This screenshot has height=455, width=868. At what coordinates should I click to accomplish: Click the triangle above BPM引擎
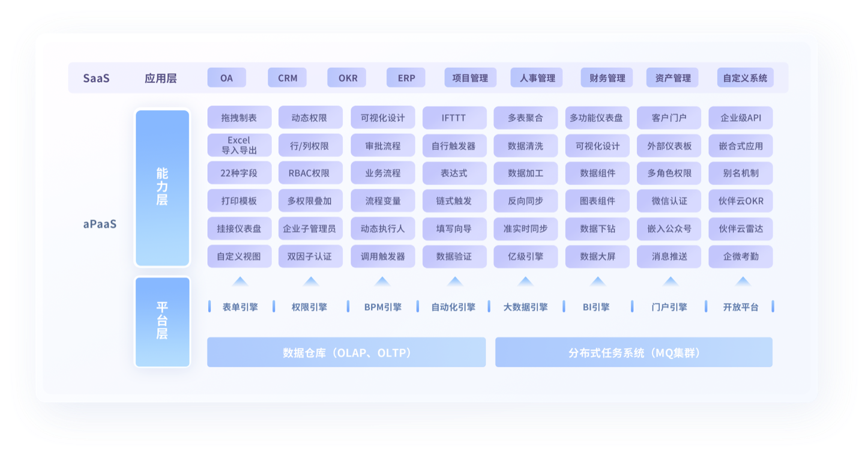coord(382,282)
